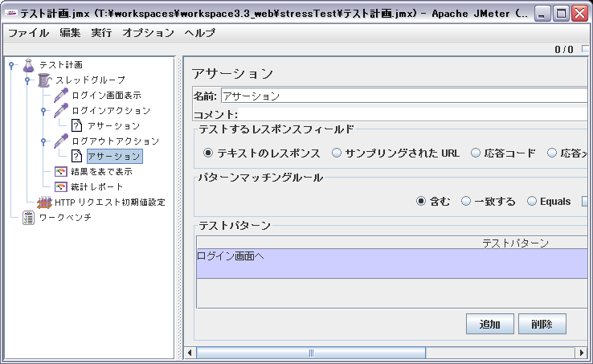The width and height of the screenshot is (593, 364).
Task: Select the テキストのレスポンス radio button
Action: (208, 153)
